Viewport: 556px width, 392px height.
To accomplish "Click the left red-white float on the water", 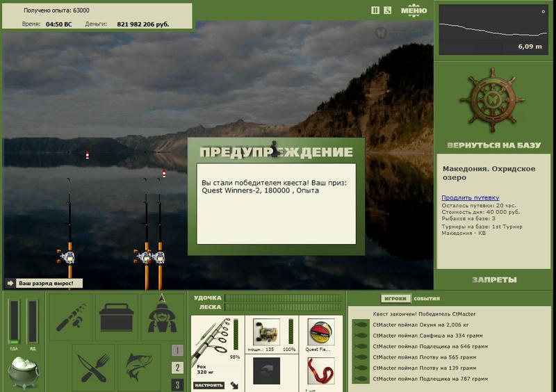I will pos(88,155).
